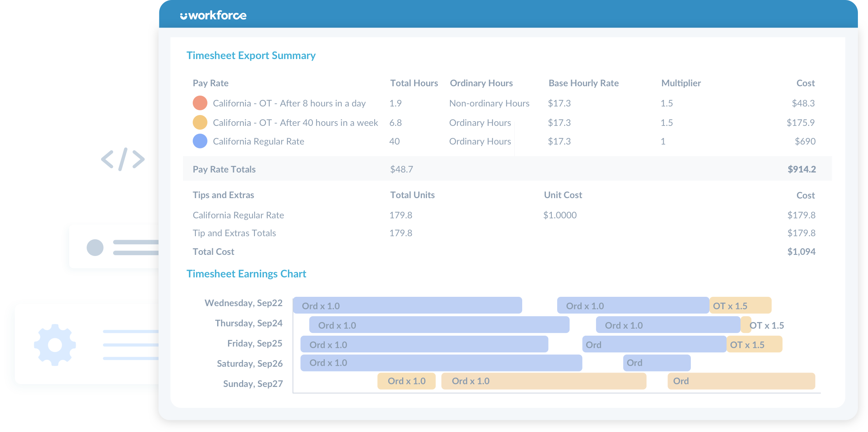Viewport: 868px width, 432px height.
Task: Click Wednesday's OT x 1.5 bar
Action: click(740, 306)
